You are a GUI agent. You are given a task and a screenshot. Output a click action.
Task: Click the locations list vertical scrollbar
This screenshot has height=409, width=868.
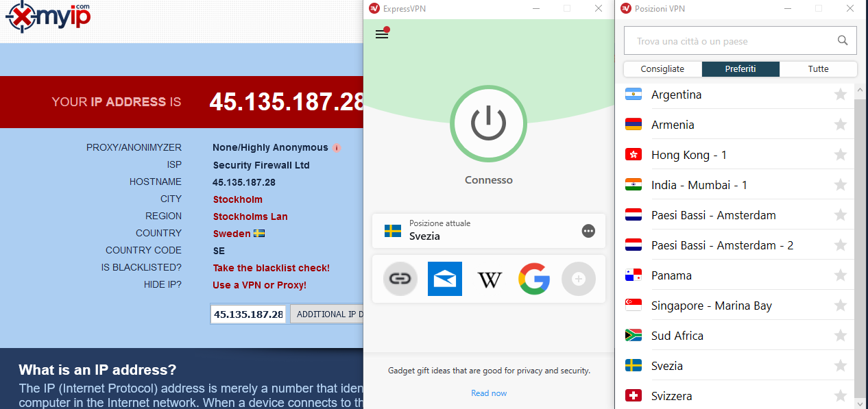pos(861,247)
